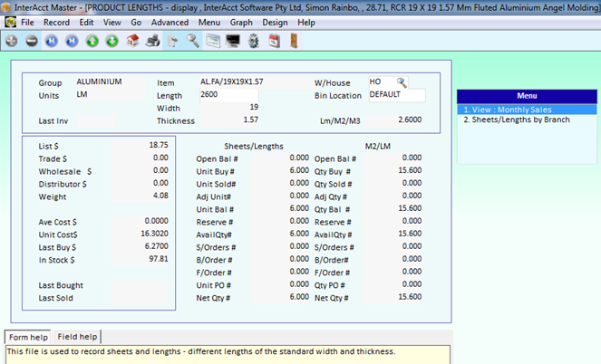Open the Graph menu
601x364 pixels.
point(241,23)
